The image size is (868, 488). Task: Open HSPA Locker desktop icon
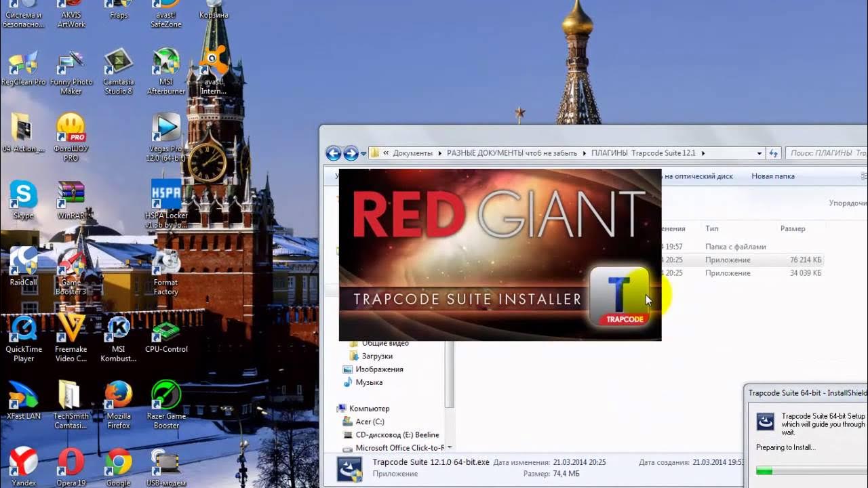pos(166,204)
